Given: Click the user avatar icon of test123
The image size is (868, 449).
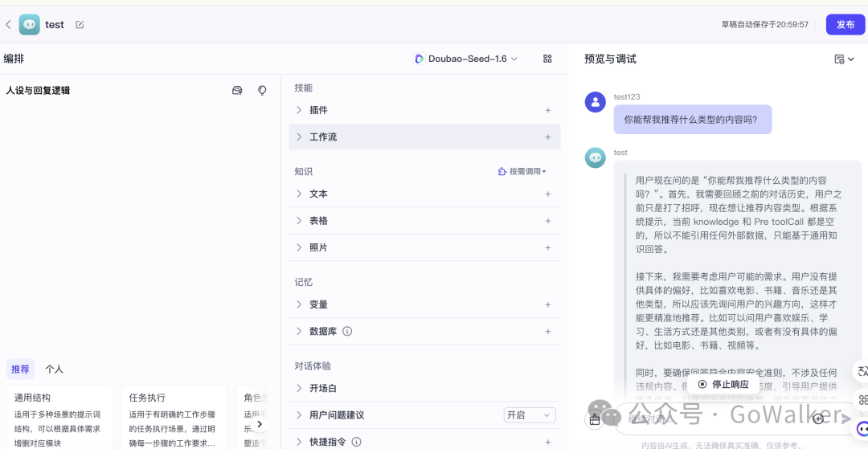Looking at the screenshot, I should 596,102.
